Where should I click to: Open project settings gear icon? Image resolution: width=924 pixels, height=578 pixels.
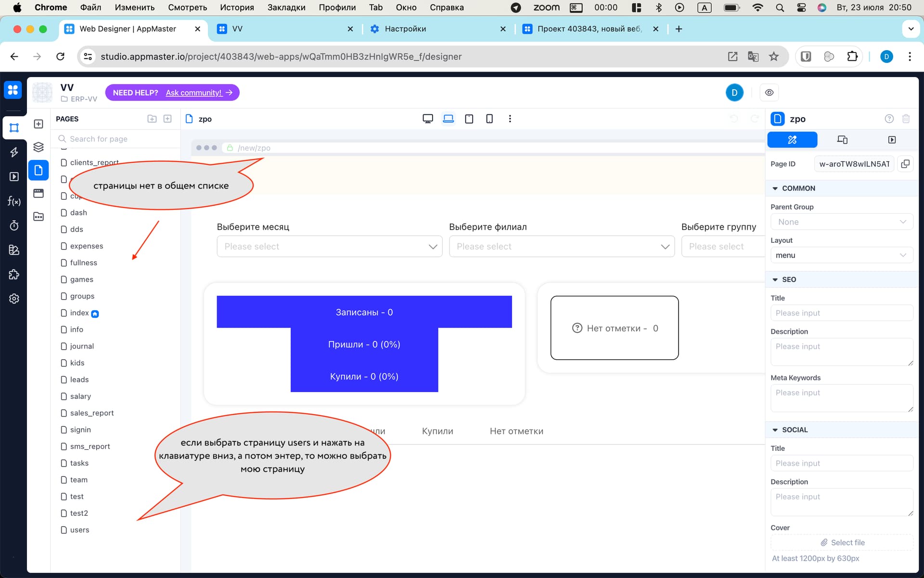(14, 299)
